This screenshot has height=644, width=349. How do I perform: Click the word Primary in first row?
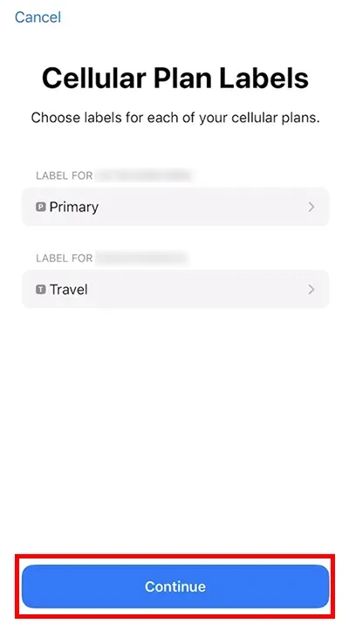tap(74, 208)
